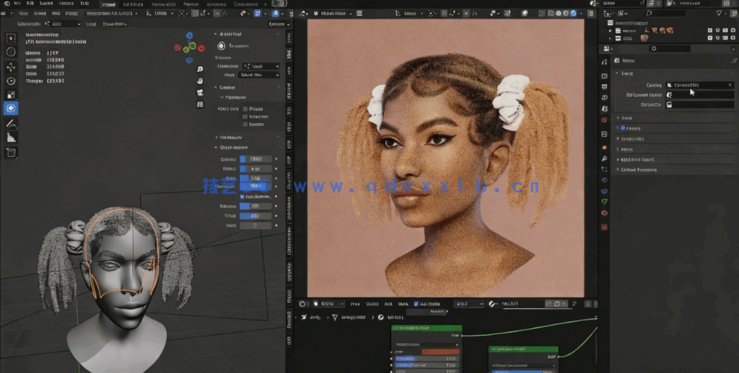The width and height of the screenshot is (739, 373).
Task: Expand the Audio panel in Scene properties
Action: [675, 149]
